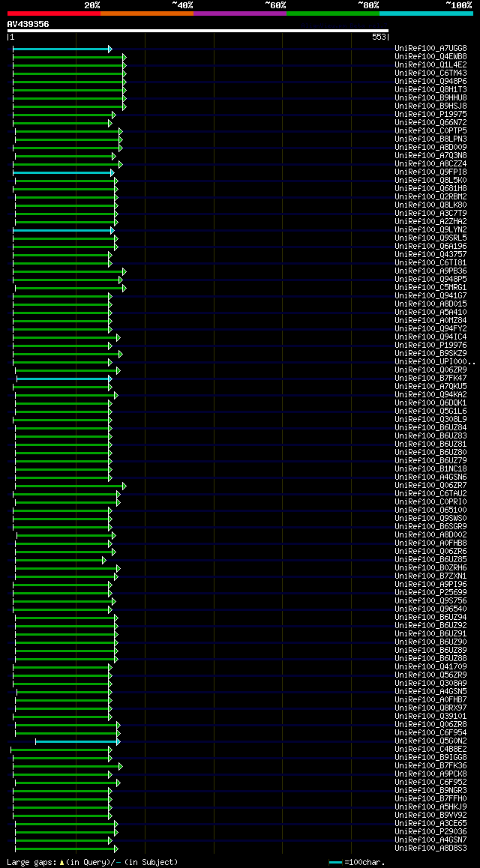Select UniRef100_A8D8S3 label
The width and height of the screenshot is (480, 868).
(430, 848)
